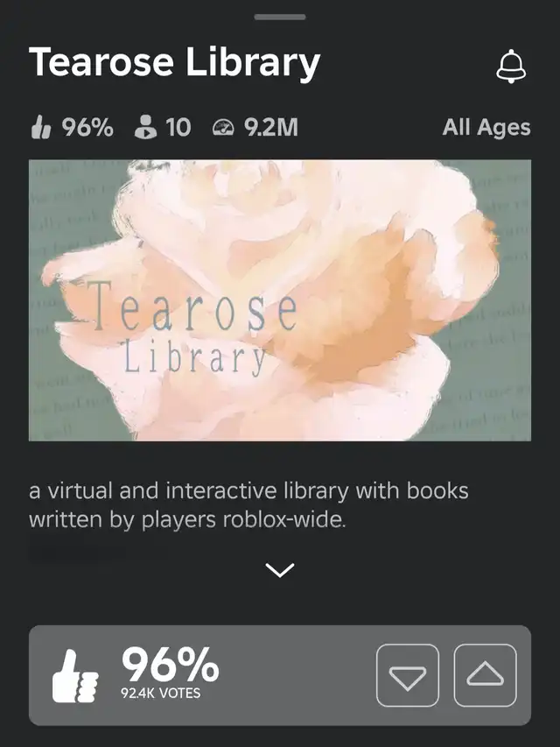Image resolution: width=560 pixels, height=747 pixels.
Task: Click the visits gauge icon
Action: click(x=223, y=128)
